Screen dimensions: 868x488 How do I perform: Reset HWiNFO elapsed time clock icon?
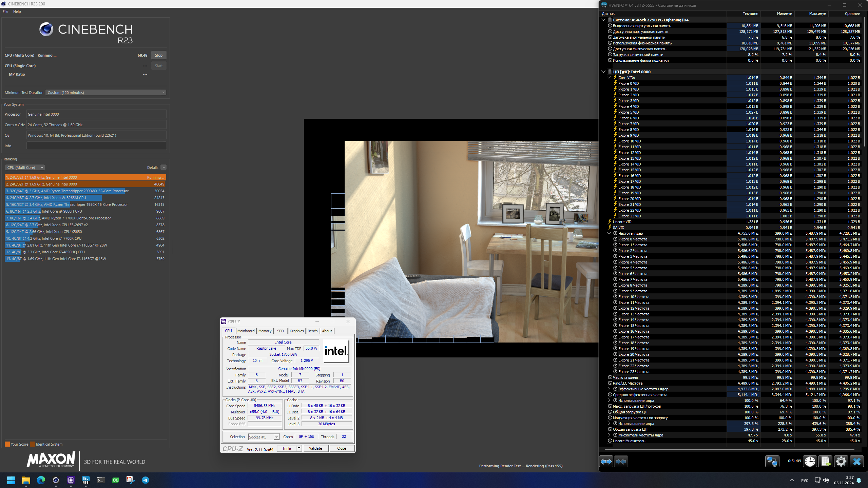(x=810, y=462)
